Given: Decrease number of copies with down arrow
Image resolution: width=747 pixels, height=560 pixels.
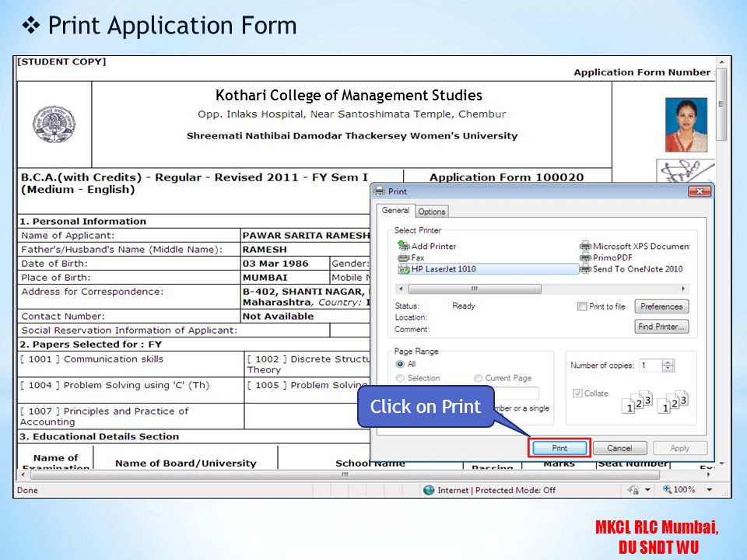Looking at the screenshot, I should (x=668, y=369).
